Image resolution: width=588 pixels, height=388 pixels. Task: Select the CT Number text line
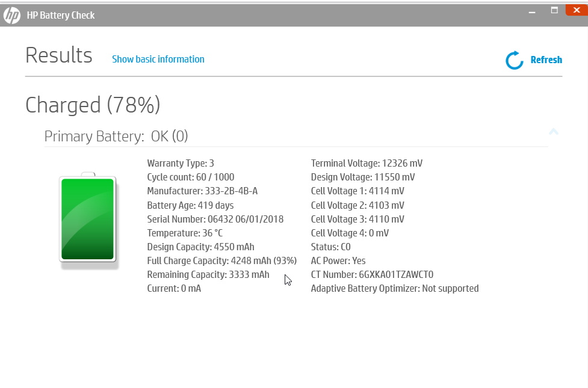(x=372, y=274)
